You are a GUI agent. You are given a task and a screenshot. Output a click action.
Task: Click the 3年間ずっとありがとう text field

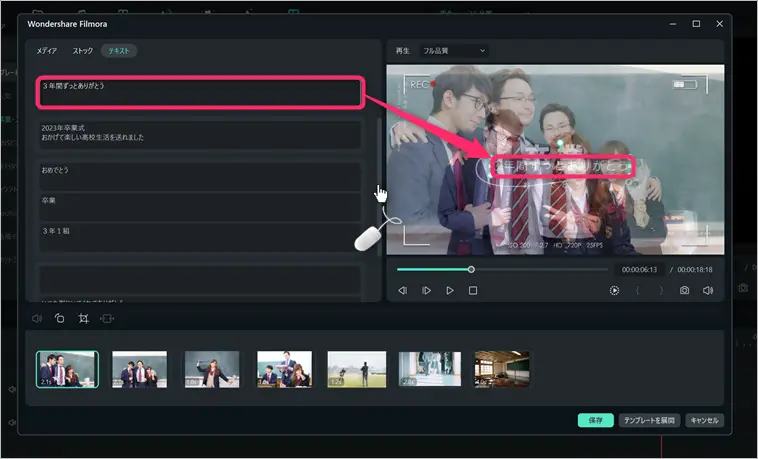click(200, 92)
